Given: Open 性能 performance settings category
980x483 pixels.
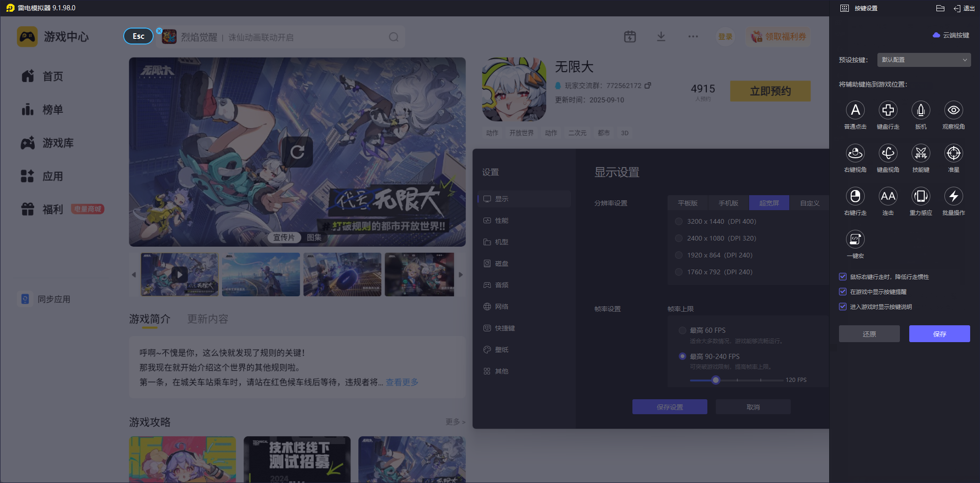Looking at the screenshot, I should point(524,220).
